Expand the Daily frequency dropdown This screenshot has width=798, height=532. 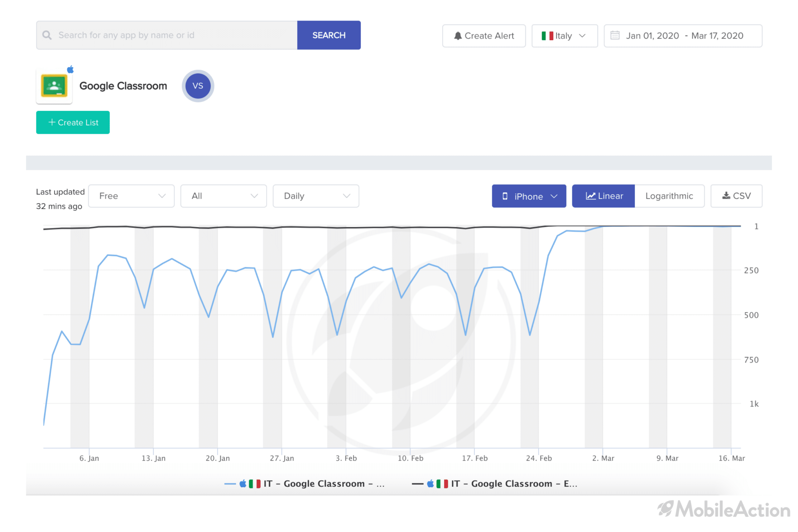(x=316, y=195)
